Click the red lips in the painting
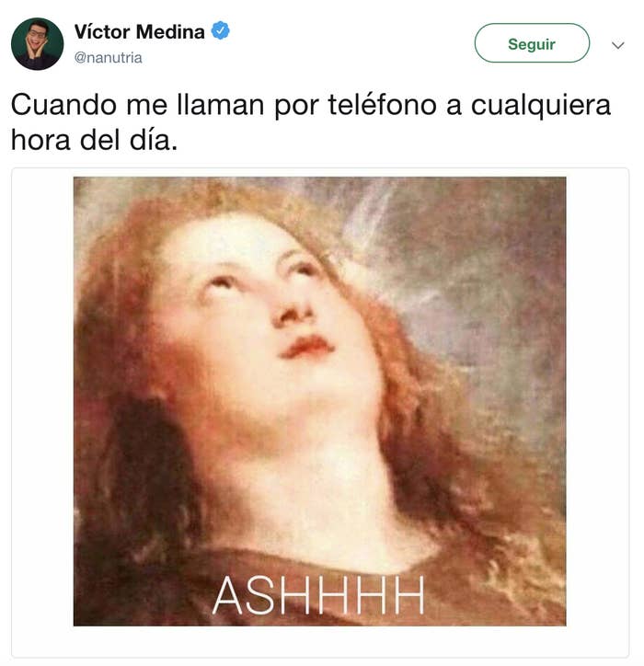This screenshot has height=666, width=644. pyautogui.click(x=306, y=347)
